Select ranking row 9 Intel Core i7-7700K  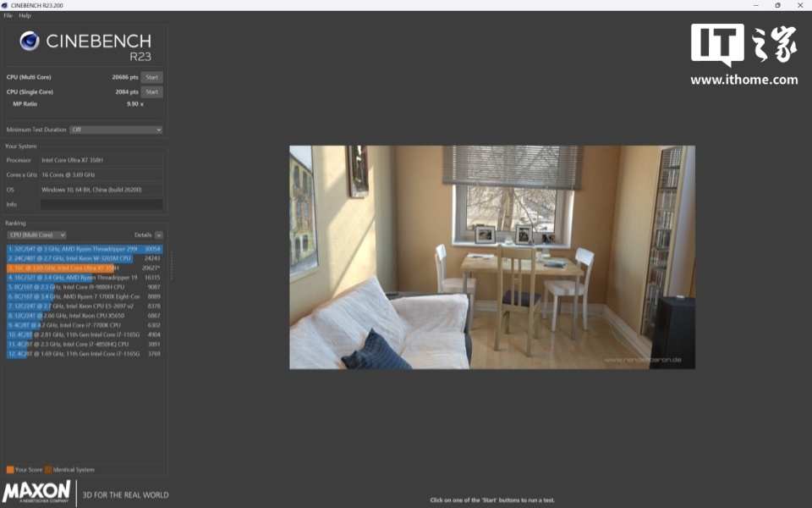(x=85, y=325)
